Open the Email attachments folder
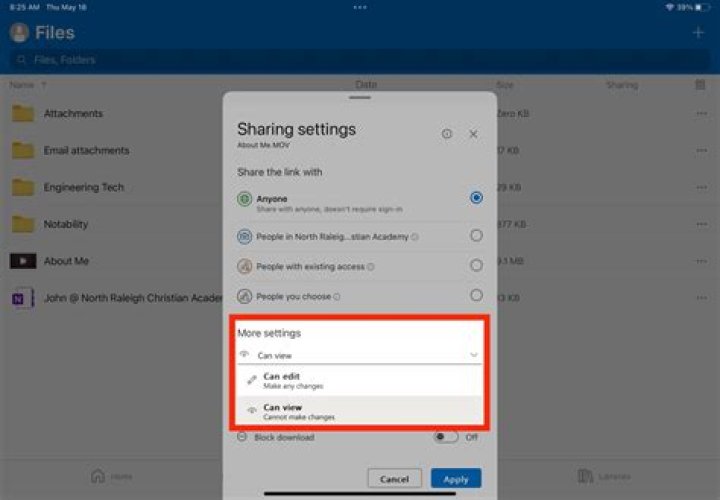Viewport: 720px width, 500px height. point(23,150)
